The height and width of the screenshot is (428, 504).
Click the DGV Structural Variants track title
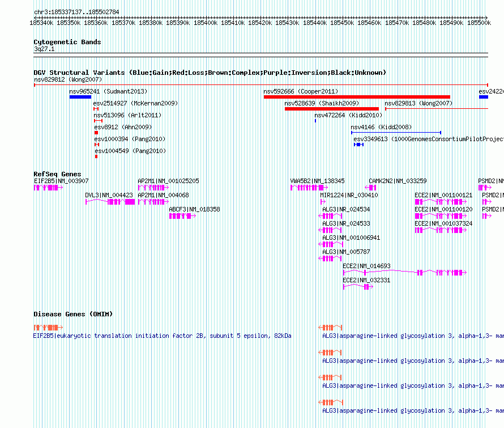(210, 73)
